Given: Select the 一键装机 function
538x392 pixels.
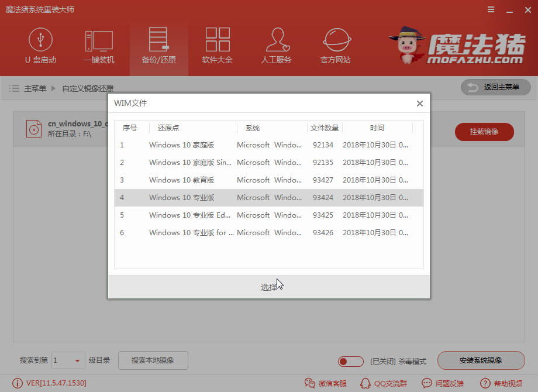Looking at the screenshot, I should tap(99, 46).
